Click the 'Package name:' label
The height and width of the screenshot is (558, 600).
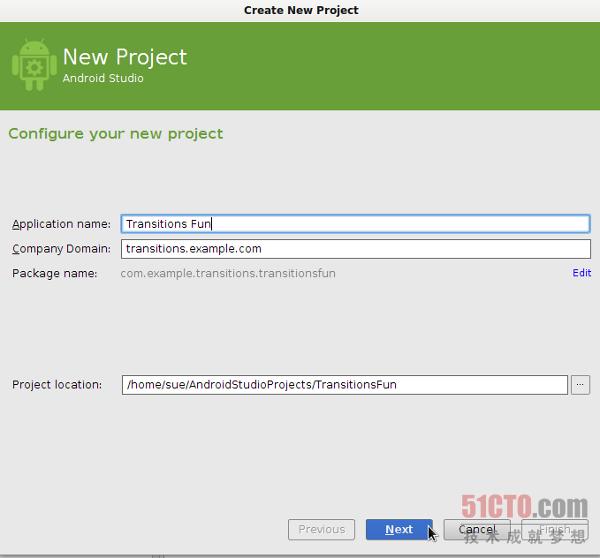pos(55,273)
